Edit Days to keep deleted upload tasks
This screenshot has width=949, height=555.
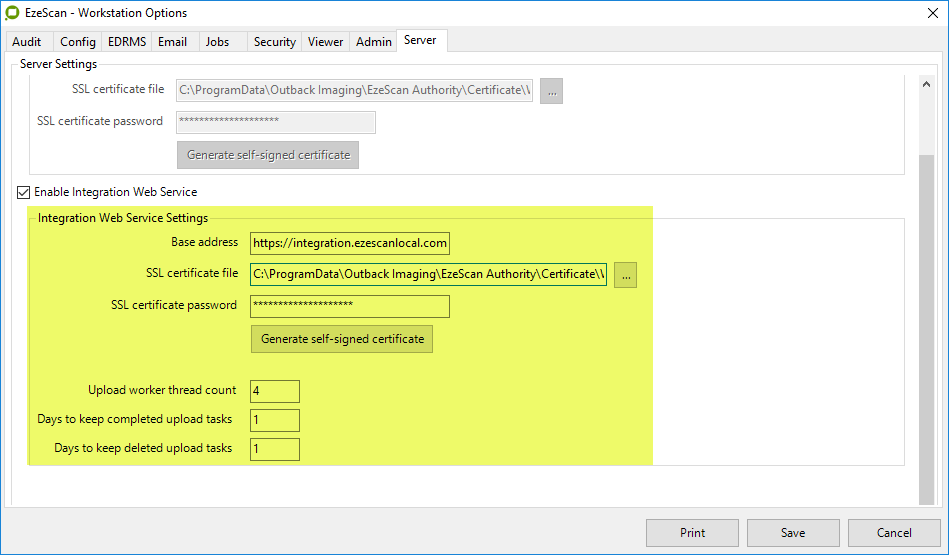(275, 449)
